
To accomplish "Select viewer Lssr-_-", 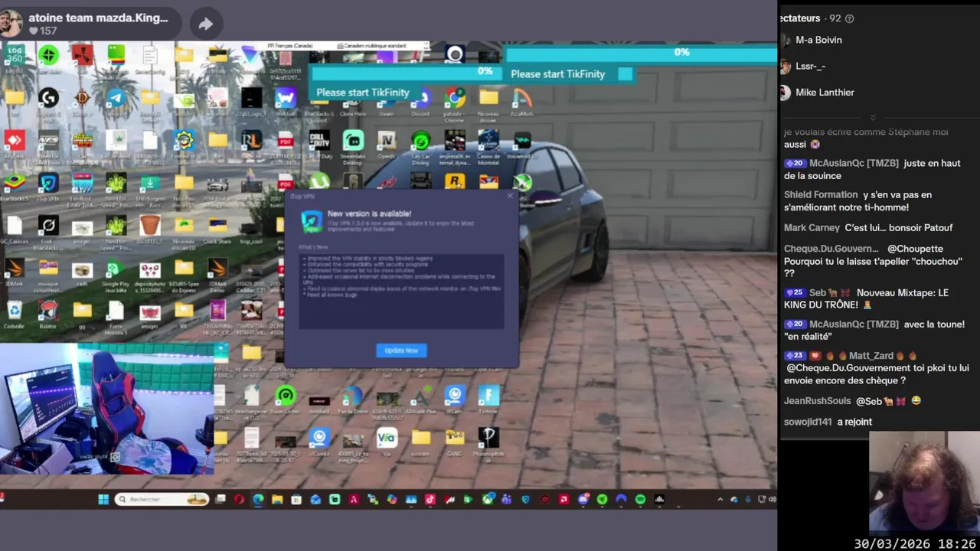I will tap(810, 66).
